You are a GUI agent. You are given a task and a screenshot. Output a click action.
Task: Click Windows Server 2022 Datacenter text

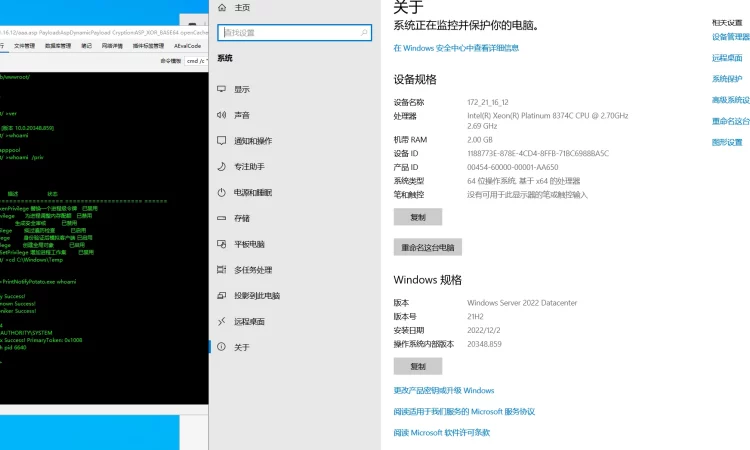[x=522, y=303]
